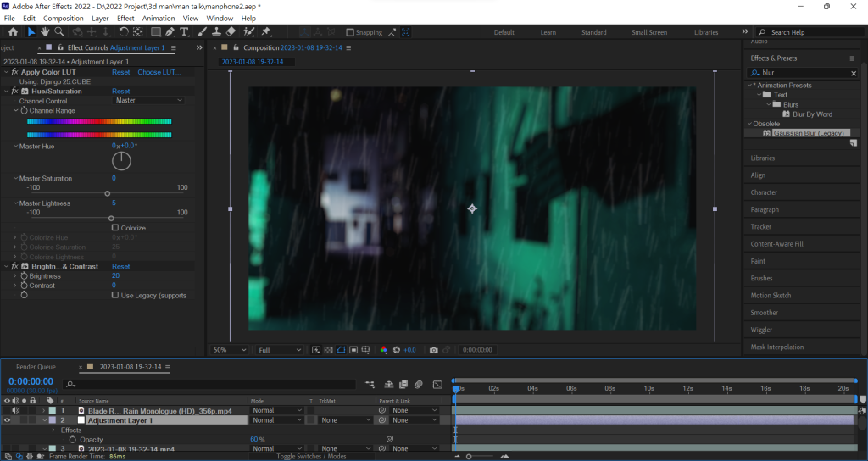Click the Region of Interest icon
The width and height of the screenshot is (868, 461).
pyautogui.click(x=353, y=350)
